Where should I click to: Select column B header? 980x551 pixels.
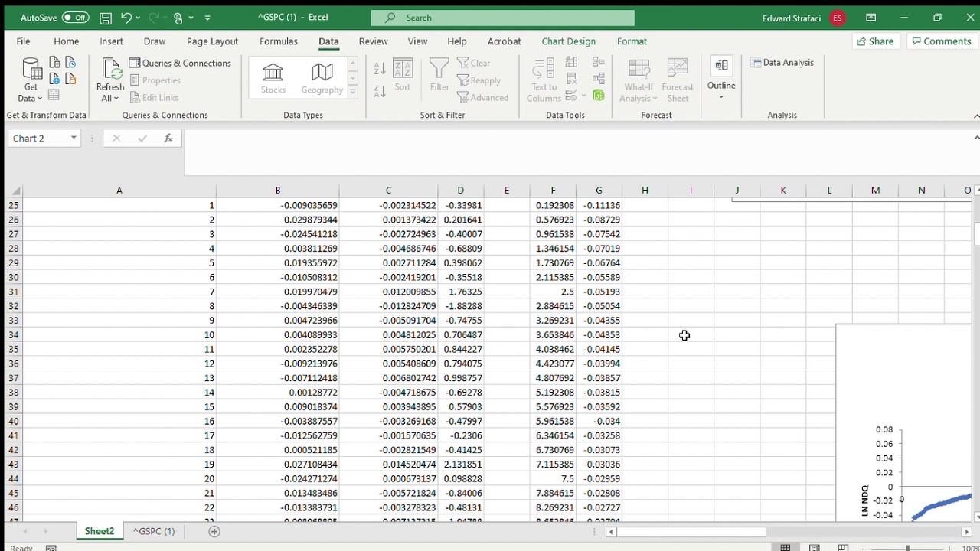click(x=278, y=191)
